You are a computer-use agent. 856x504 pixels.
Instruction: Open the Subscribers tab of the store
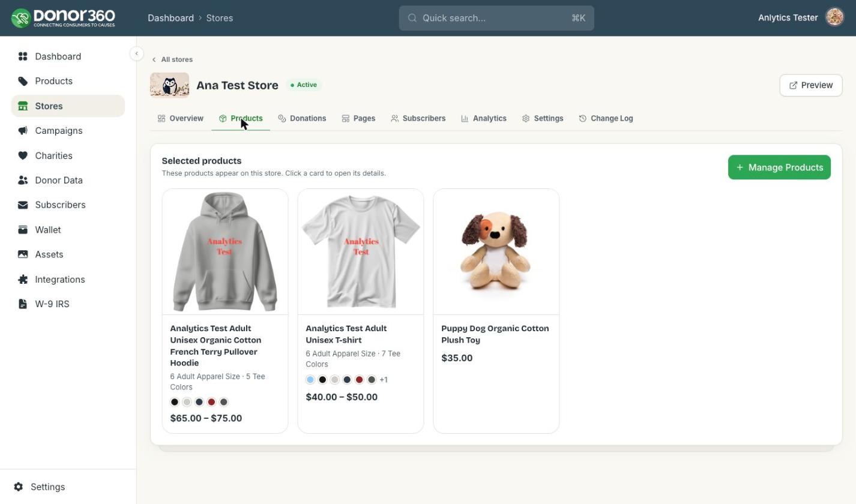[418, 118]
